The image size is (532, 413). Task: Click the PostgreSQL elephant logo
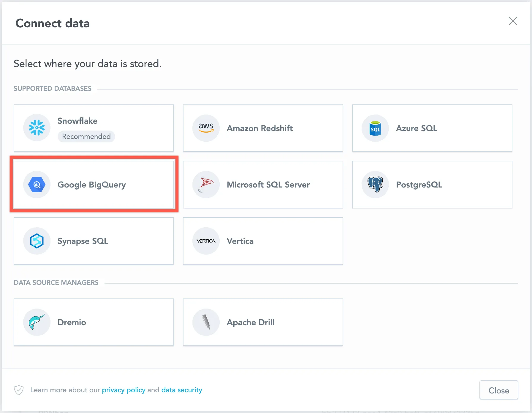pyautogui.click(x=375, y=184)
